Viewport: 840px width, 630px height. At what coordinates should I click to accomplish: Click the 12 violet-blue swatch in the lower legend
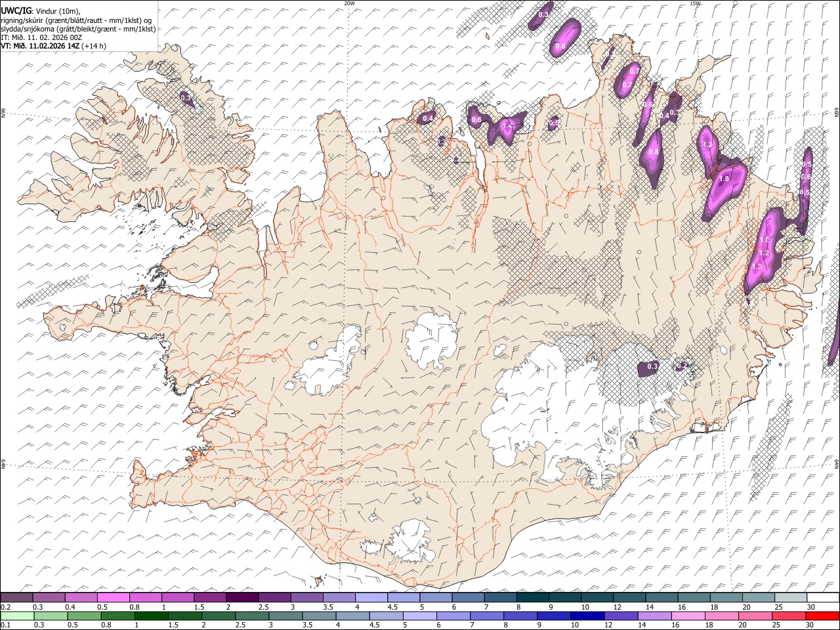click(x=620, y=616)
